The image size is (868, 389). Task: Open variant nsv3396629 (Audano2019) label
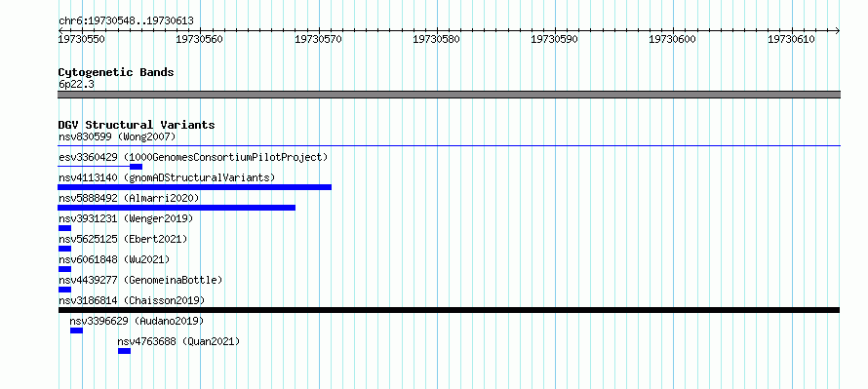click(137, 321)
